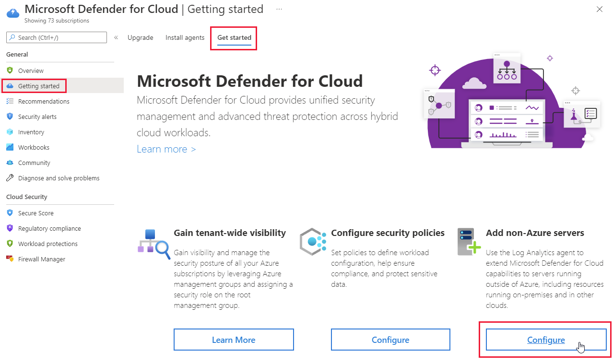The height and width of the screenshot is (364, 613).
Task: Open Workbooks using its chart icon
Action: [x=10, y=147]
